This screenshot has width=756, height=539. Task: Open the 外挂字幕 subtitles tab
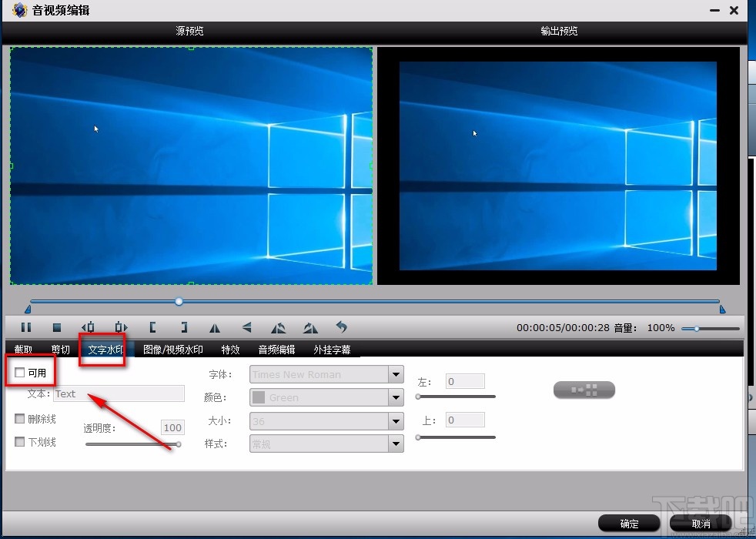[x=333, y=350]
